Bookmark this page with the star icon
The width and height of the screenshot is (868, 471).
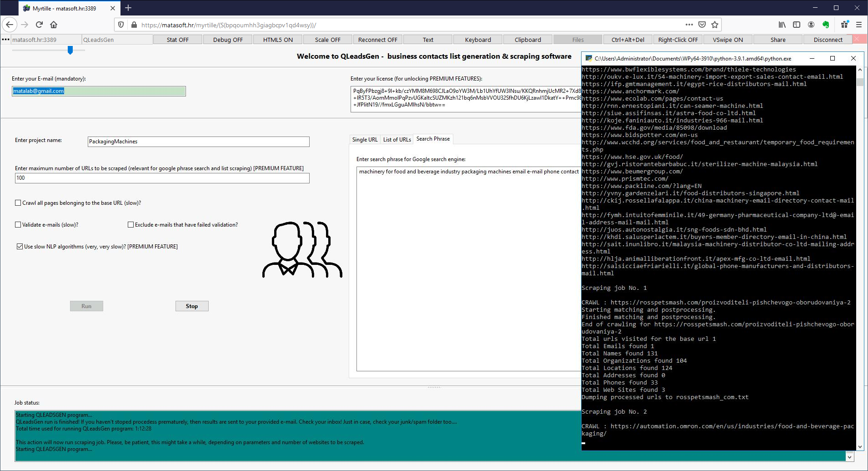tap(715, 25)
